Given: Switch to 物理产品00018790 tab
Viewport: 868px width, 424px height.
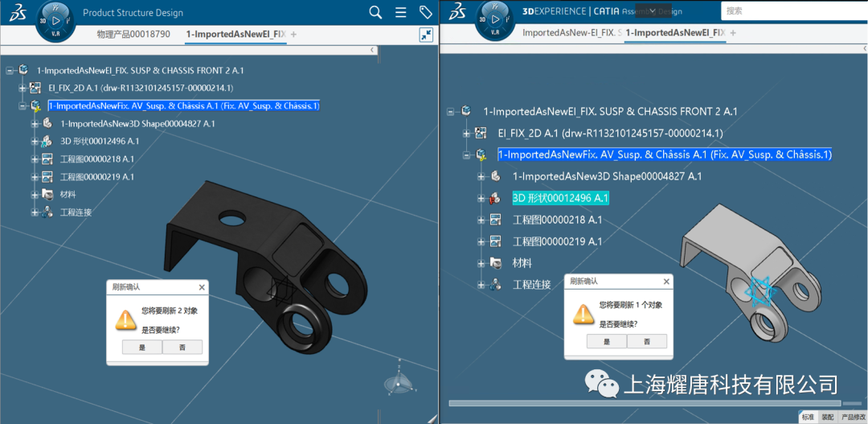Looking at the screenshot, I should [x=133, y=35].
